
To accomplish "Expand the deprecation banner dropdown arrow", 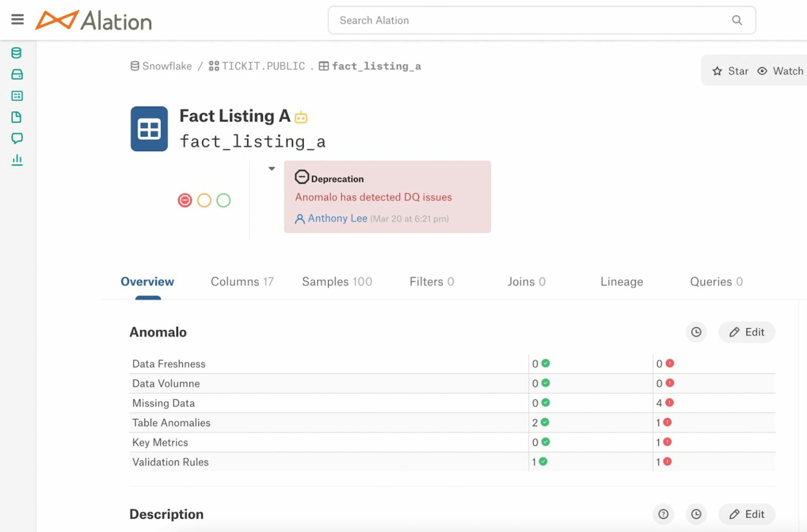I will click(272, 168).
